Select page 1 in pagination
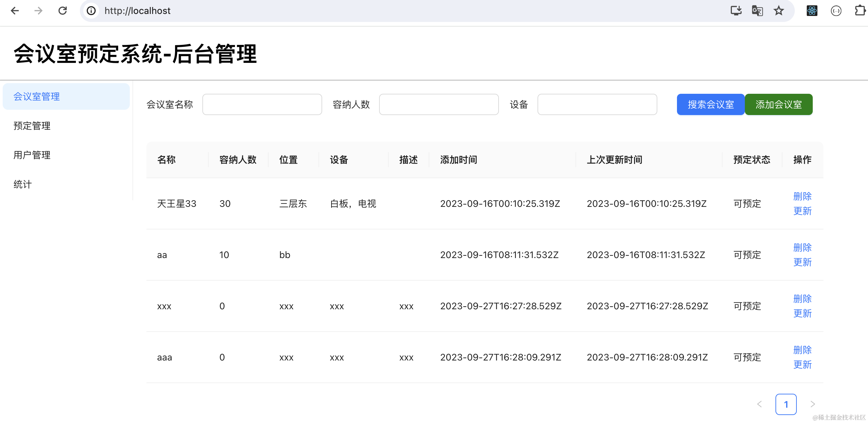The image size is (868, 423). 786,404
